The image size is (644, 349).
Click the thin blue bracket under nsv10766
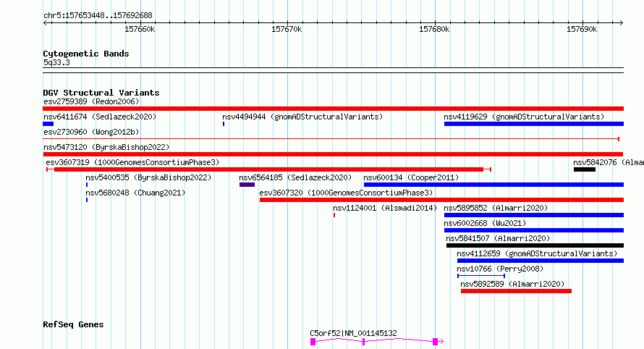[481, 276]
